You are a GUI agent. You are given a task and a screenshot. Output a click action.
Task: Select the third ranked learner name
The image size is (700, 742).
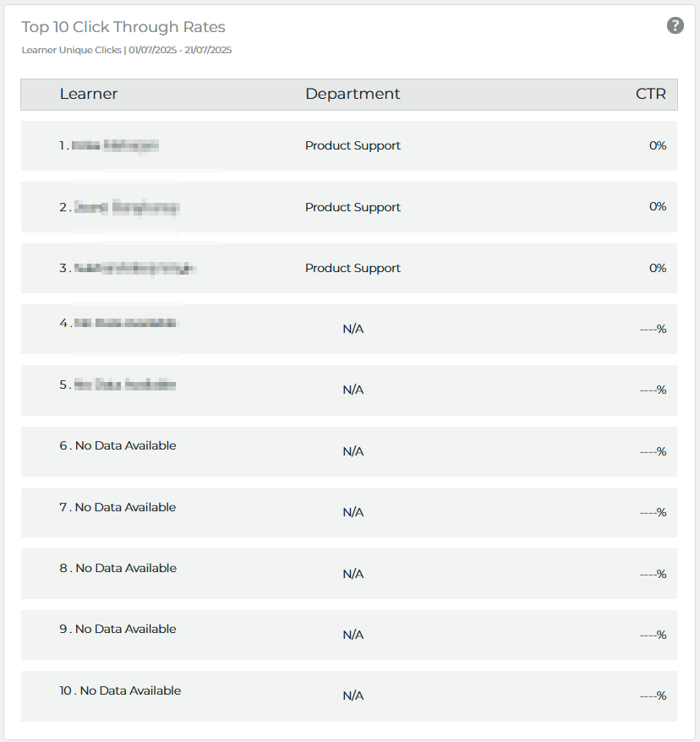coord(134,268)
